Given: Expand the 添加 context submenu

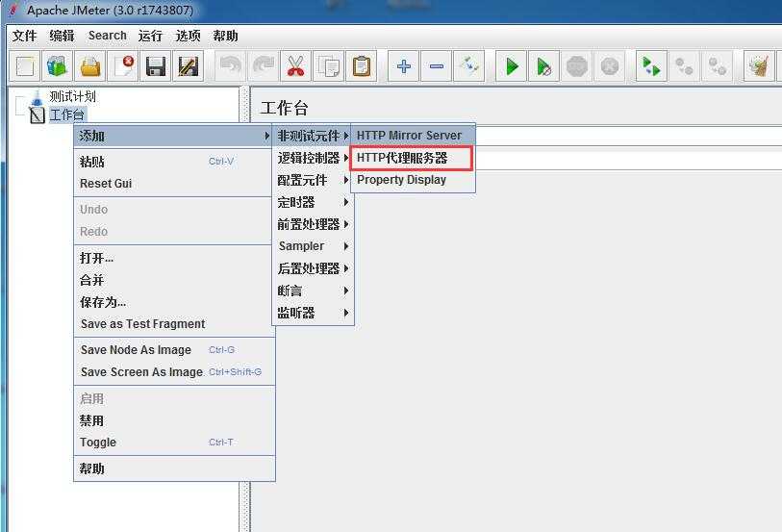Looking at the screenshot, I should coord(173,136).
